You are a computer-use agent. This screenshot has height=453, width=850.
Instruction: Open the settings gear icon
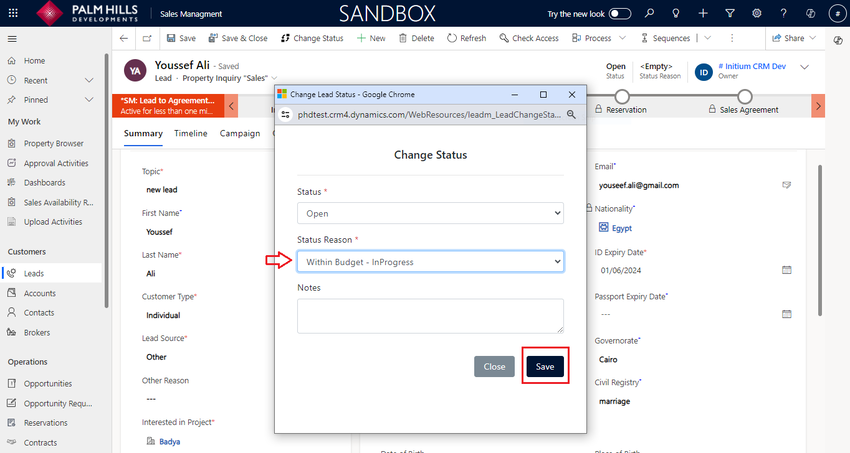[x=756, y=13]
